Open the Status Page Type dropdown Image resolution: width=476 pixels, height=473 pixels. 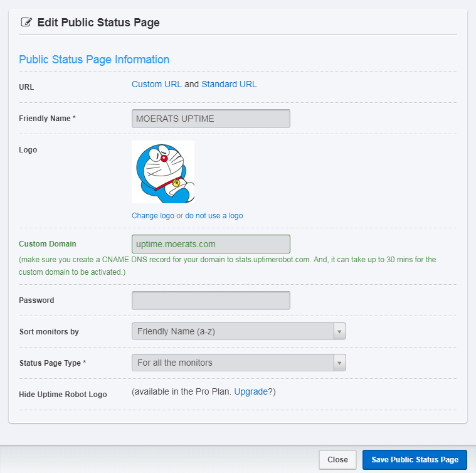[x=238, y=363]
